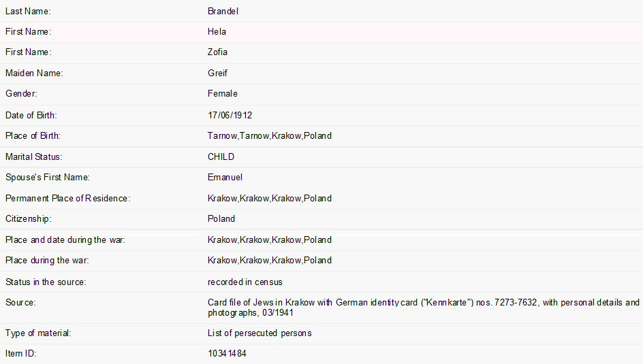Click the Place and date during the war value

coord(269,239)
